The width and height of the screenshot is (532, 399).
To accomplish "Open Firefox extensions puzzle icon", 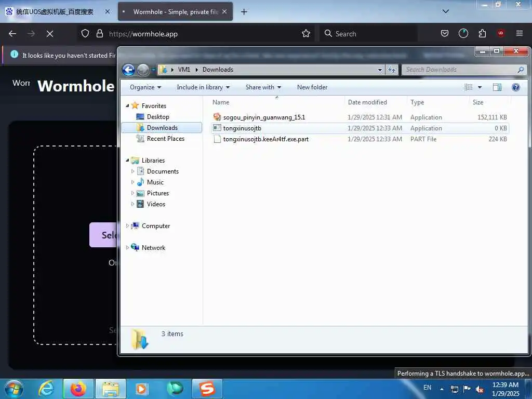I will (482, 34).
